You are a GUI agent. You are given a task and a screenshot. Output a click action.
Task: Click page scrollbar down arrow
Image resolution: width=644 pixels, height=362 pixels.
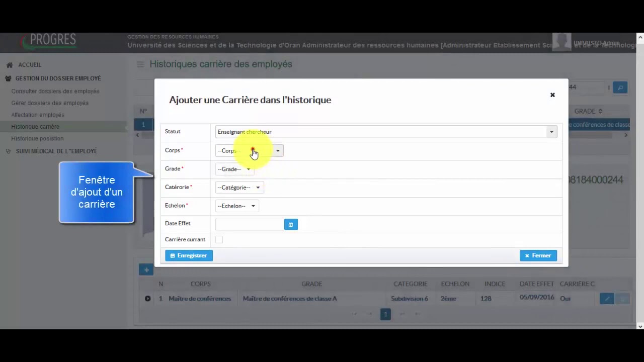point(640,326)
